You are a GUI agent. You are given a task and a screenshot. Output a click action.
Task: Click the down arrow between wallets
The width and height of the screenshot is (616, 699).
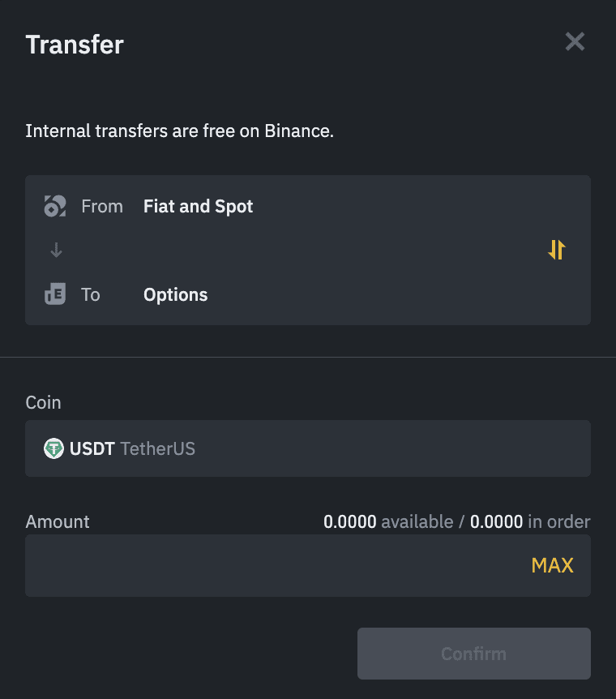click(56, 251)
